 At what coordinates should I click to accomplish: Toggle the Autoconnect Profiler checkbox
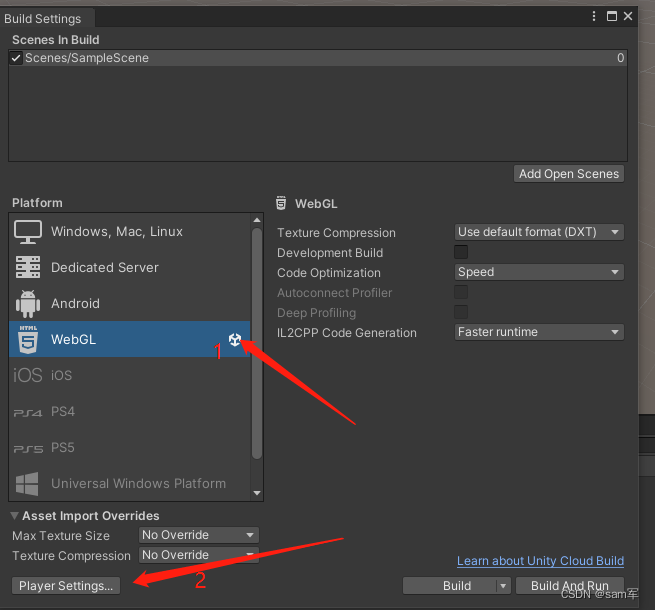click(461, 292)
